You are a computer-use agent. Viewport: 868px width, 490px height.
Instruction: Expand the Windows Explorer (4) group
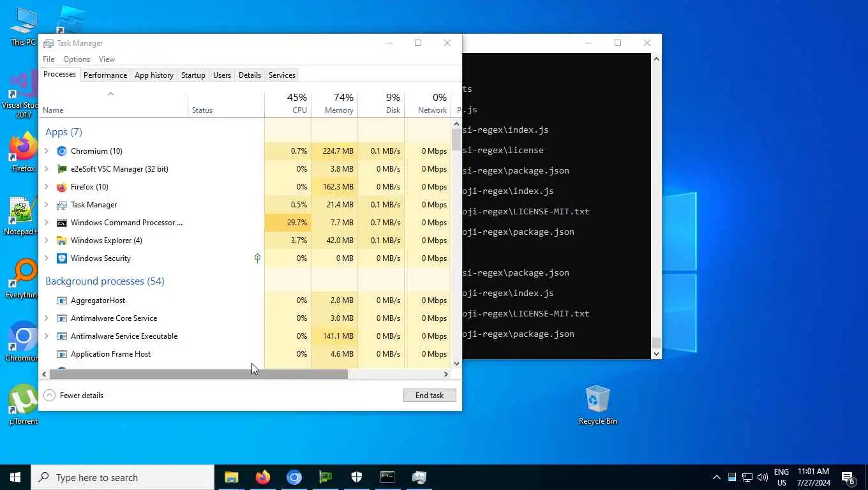tap(47, 241)
